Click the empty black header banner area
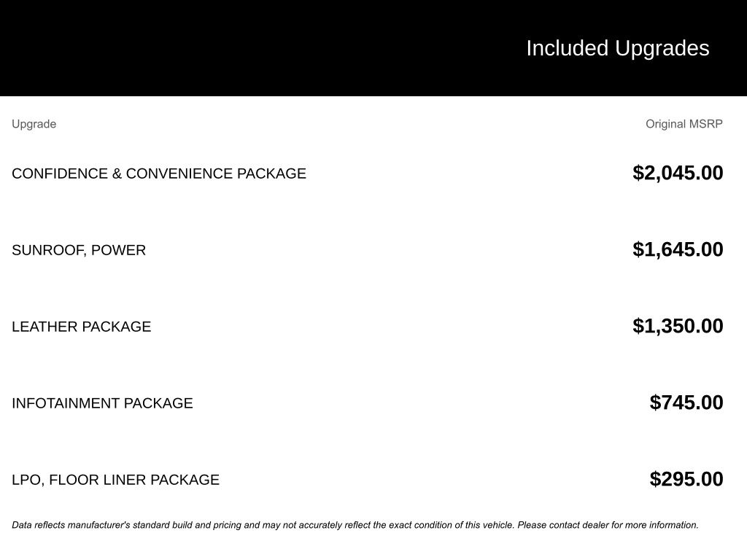The height and width of the screenshot is (560, 747). click(x=219, y=48)
